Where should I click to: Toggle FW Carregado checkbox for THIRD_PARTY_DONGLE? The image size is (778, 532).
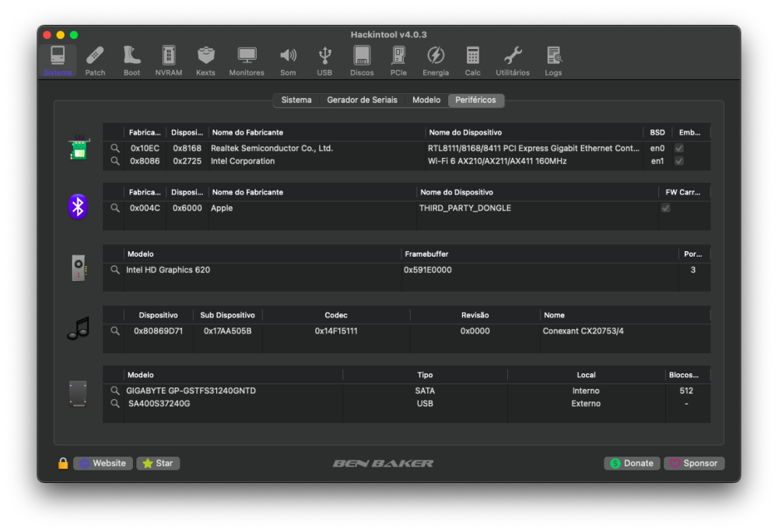pyautogui.click(x=666, y=208)
